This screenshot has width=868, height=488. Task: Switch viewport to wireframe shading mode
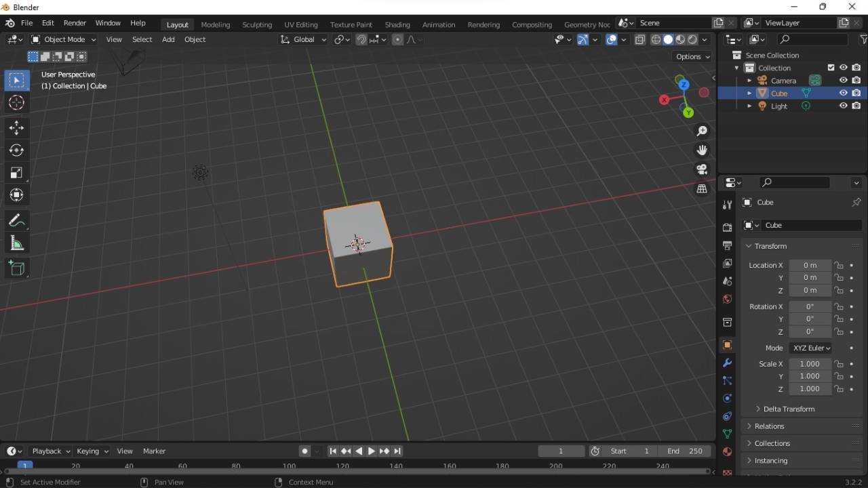pos(656,39)
